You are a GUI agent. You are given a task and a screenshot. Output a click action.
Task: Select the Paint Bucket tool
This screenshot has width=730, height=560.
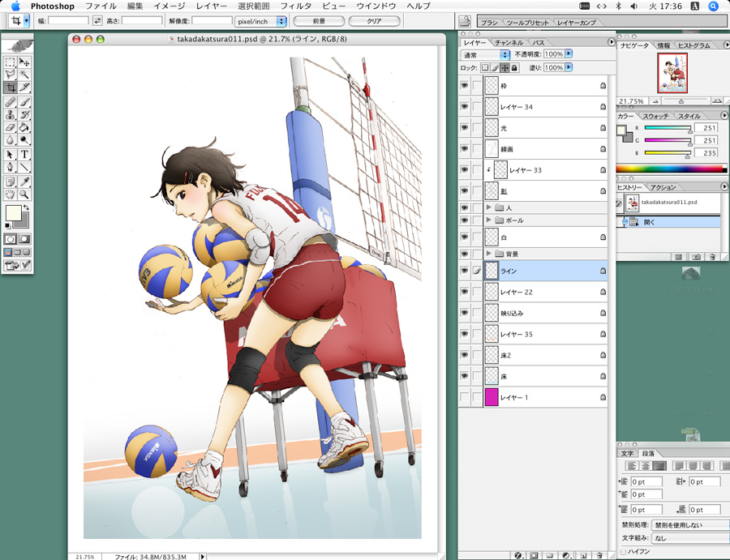pos(24,127)
